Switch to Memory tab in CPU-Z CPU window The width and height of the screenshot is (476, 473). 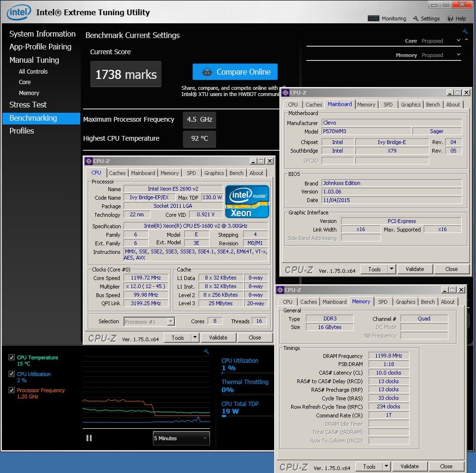pyautogui.click(x=170, y=173)
